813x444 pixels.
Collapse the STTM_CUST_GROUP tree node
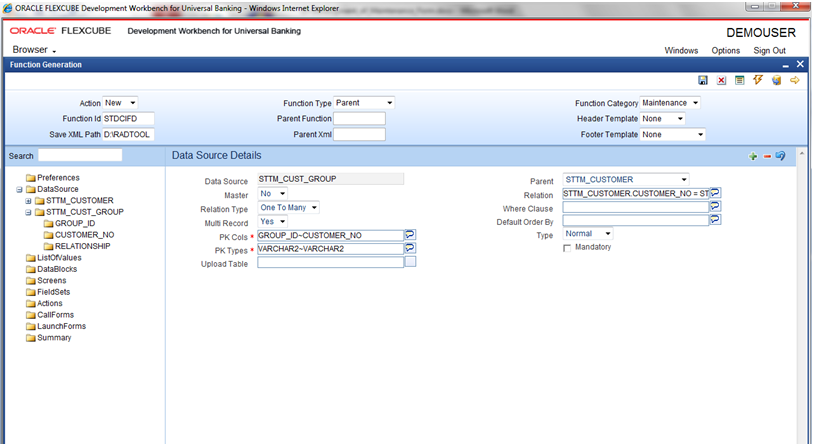(28, 212)
